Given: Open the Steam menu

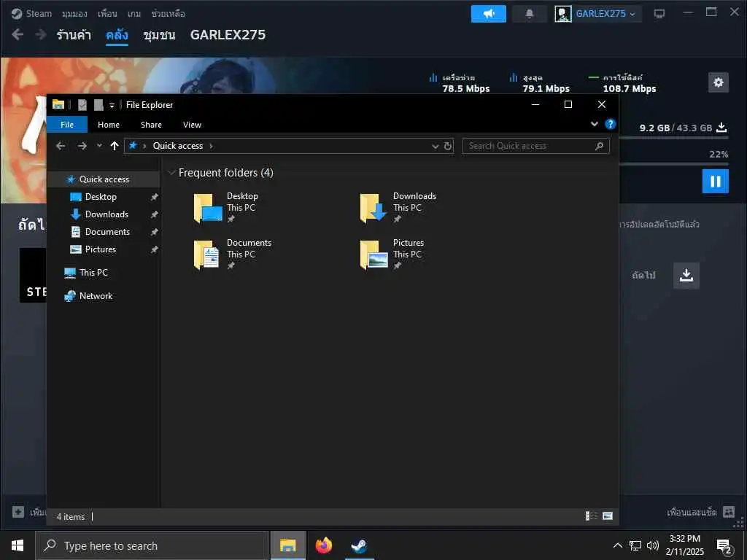Looking at the screenshot, I should click(x=31, y=13).
